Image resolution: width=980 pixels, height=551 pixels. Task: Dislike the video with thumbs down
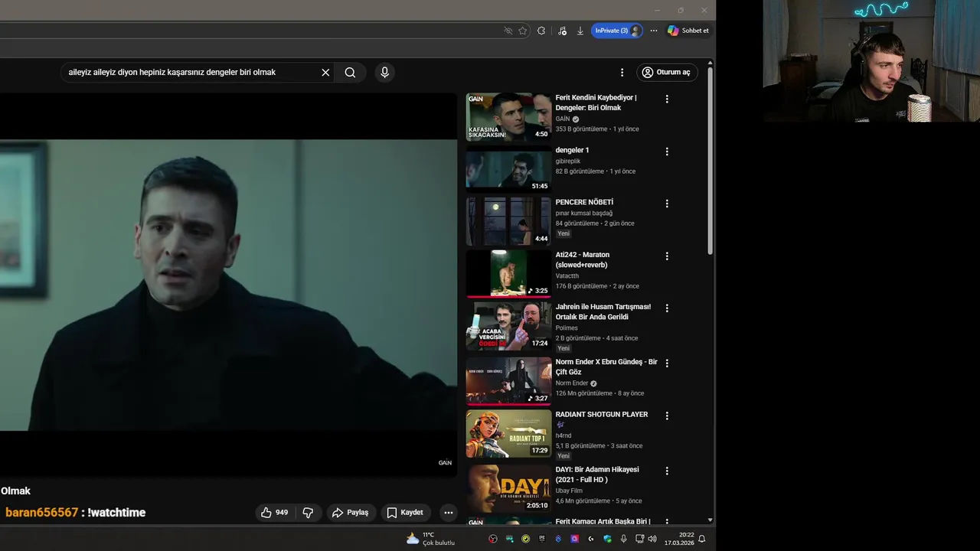pyautogui.click(x=308, y=513)
